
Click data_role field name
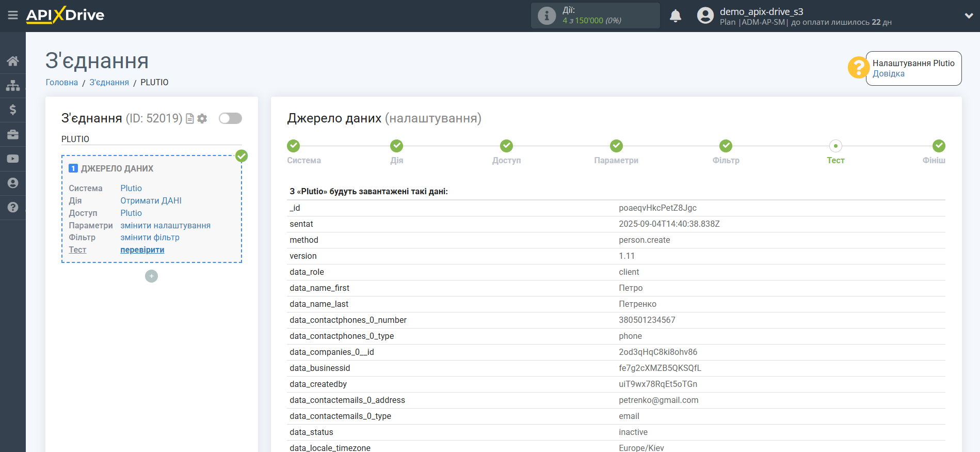tap(307, 272)
